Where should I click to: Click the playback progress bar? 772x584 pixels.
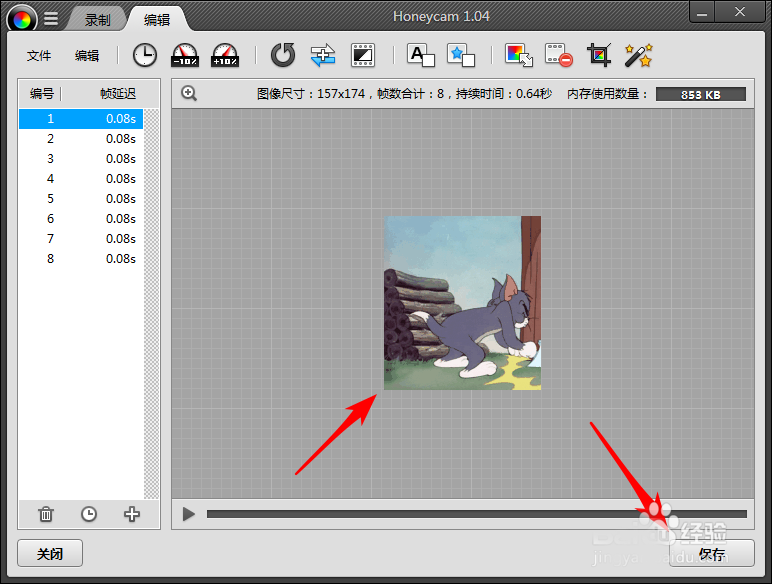click(x=477, y=514)
